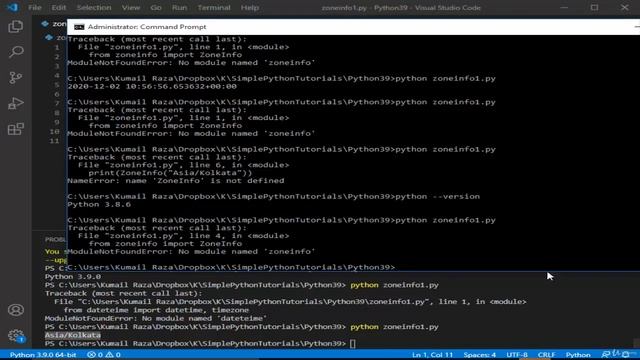640x360 pixels.
Task: Open the Run and Debug view
Action: pos(16,103)
